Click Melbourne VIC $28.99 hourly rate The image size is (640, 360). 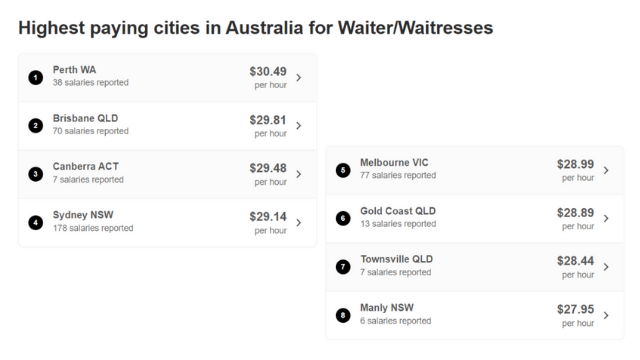[576, 164]
